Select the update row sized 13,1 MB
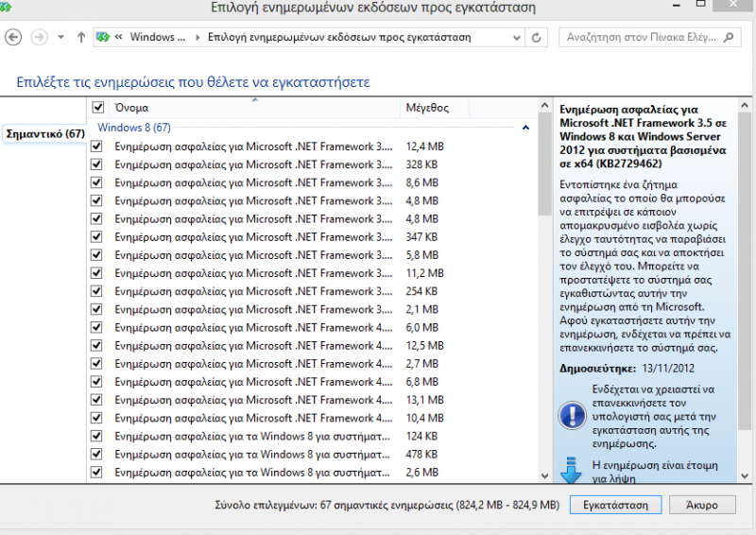The image size is (756, 535). 314,400
